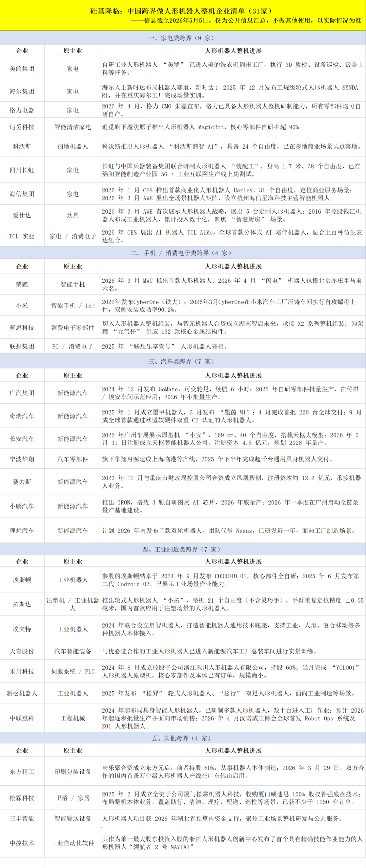Select the 中联重科 company cell
The image size is (366, 868).
[22, 718]
